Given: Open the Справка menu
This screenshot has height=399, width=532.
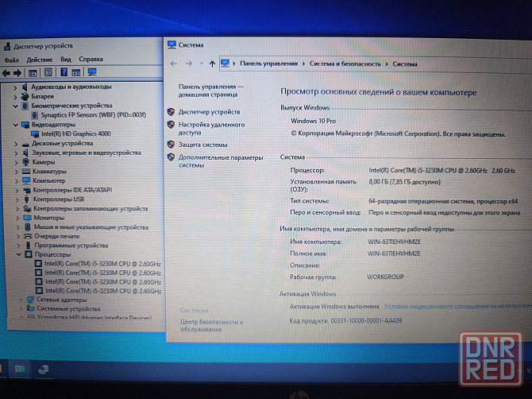Looking at the screenshot, I should pyautogui.click(x=91, y=59).
